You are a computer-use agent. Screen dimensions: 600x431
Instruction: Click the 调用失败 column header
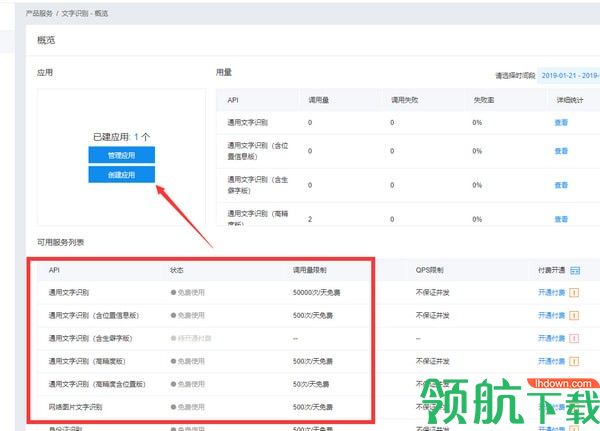click(404, 100)
